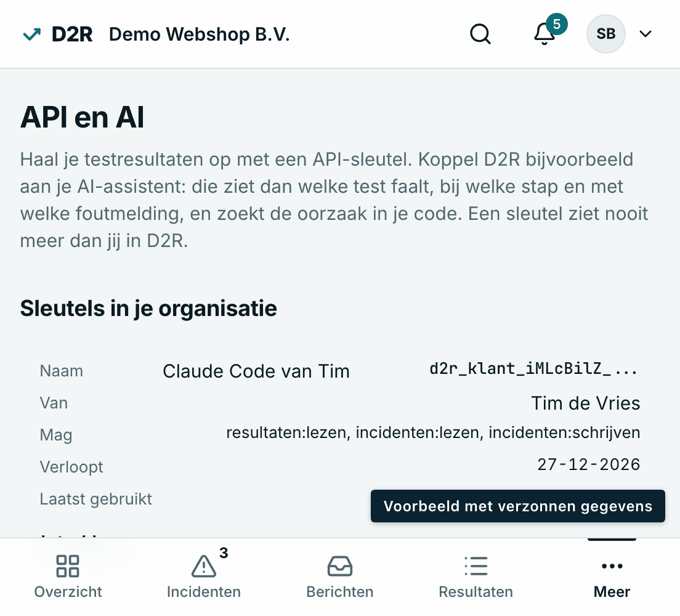Image resolution: width=680 pixels, height=616 pixels.
Task: Click the owner name Tim de Vries
Action: coord(586,403)
